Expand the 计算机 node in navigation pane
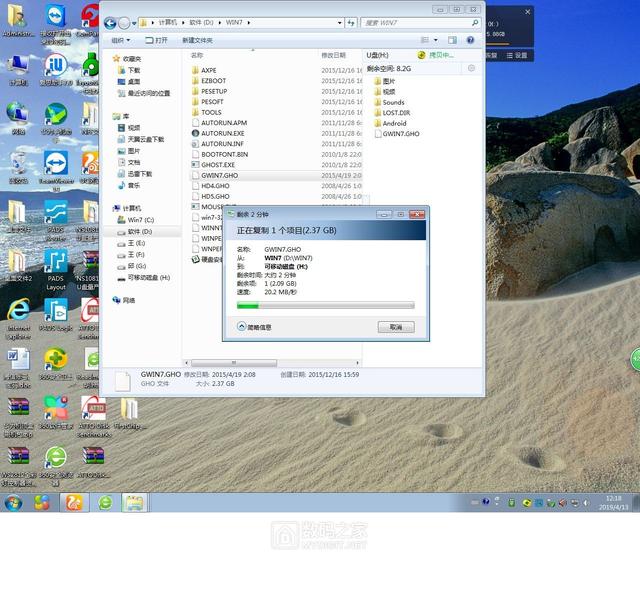This screenshot has height=596, width=640. (x=132, y=208)
